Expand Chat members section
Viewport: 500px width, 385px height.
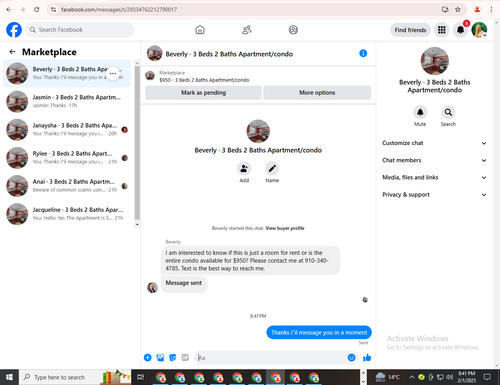[434, 160]
